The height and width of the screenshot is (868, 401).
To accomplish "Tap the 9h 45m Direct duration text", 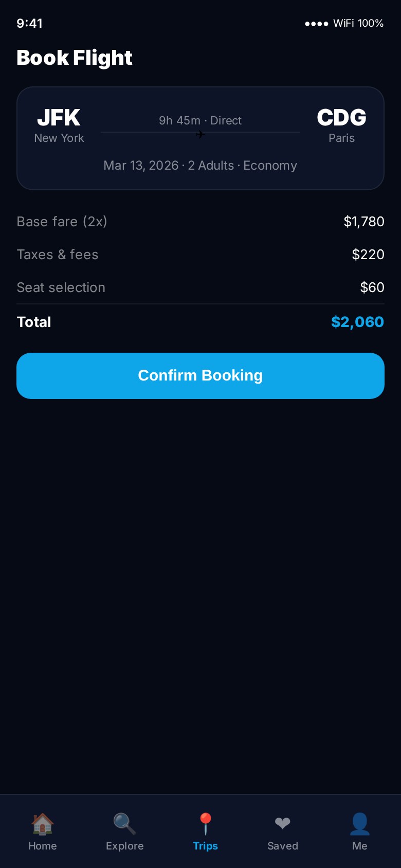I will tap(200, 120).
